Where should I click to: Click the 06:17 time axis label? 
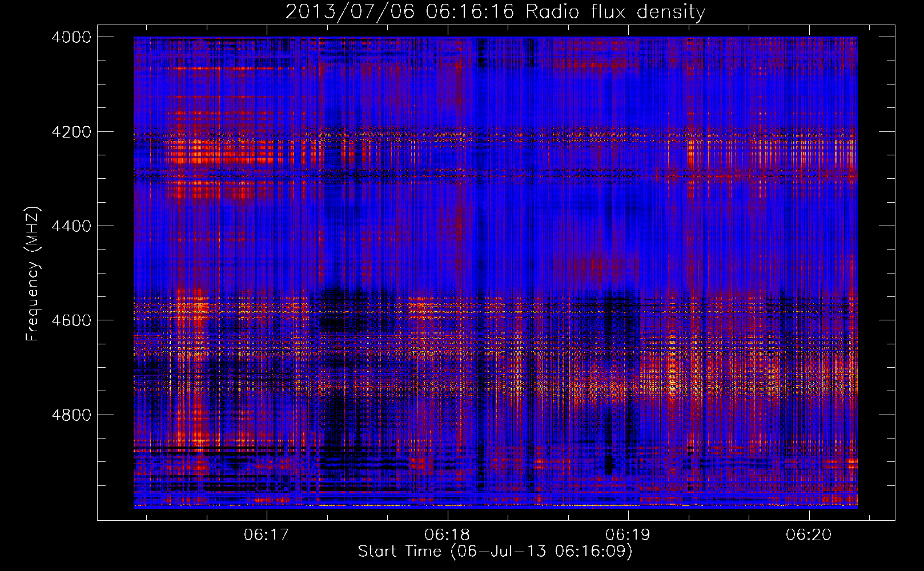click(267, 535)
